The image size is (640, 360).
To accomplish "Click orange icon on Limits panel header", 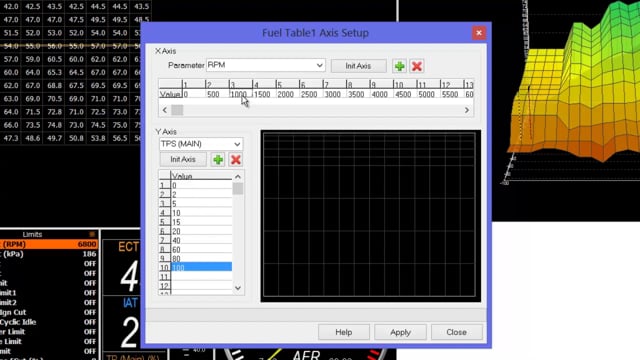I will pyautogui.click(x=92, y=234).
